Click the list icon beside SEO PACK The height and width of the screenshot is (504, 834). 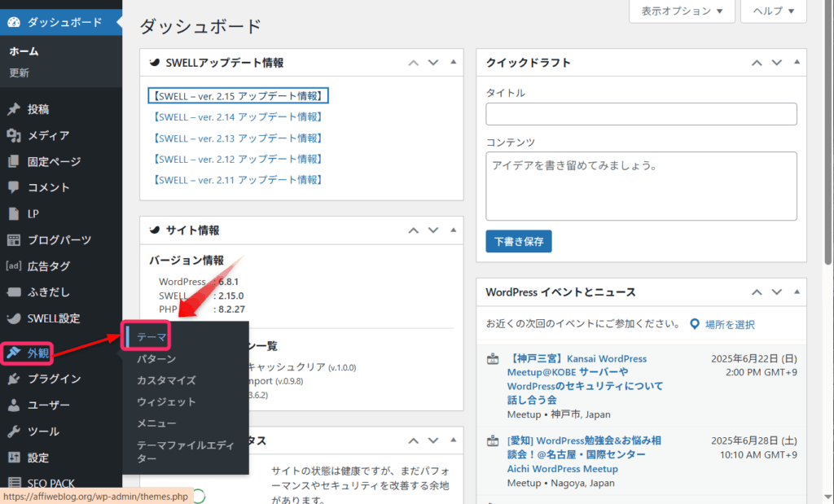pos(14,483)
